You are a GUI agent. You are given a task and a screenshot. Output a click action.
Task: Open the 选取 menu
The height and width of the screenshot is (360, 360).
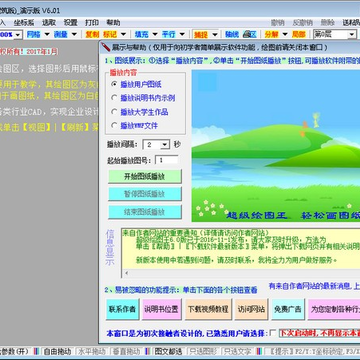49,23
